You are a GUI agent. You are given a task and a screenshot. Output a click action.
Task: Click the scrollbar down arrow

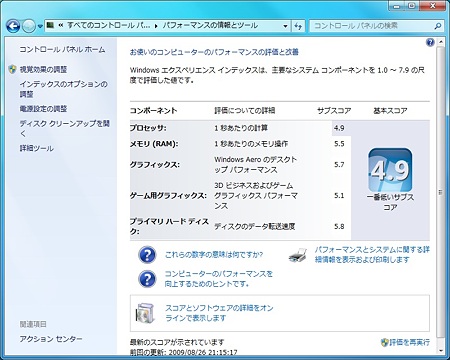(x=441, y=350)
